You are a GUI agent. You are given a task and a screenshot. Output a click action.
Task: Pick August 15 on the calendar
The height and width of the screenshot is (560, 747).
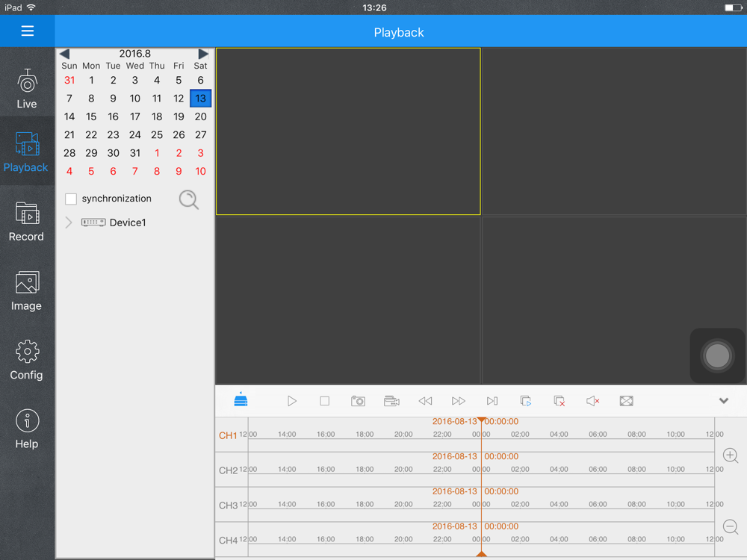point(91,116)
